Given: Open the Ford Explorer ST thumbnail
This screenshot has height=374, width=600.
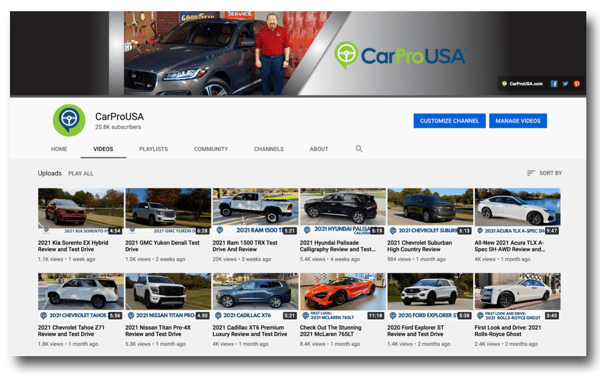Looking at the screenshot, I should [x=430, y=297].
